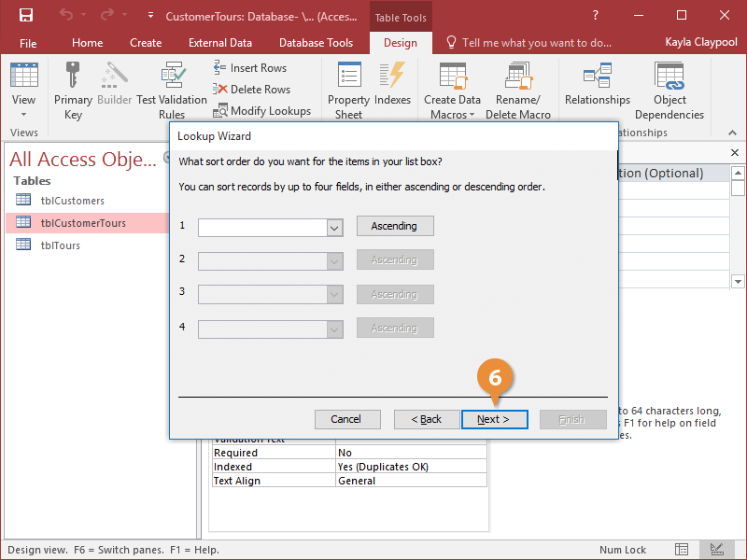Switch to the External Data tab
This screenshot has height=560, width=747.
(220, 43)
